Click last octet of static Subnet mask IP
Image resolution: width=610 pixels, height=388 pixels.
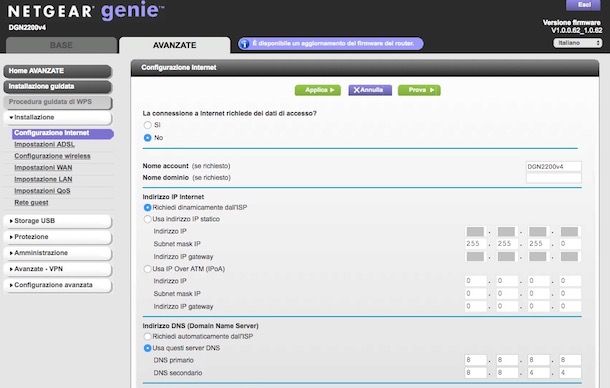tap(570, 244)
